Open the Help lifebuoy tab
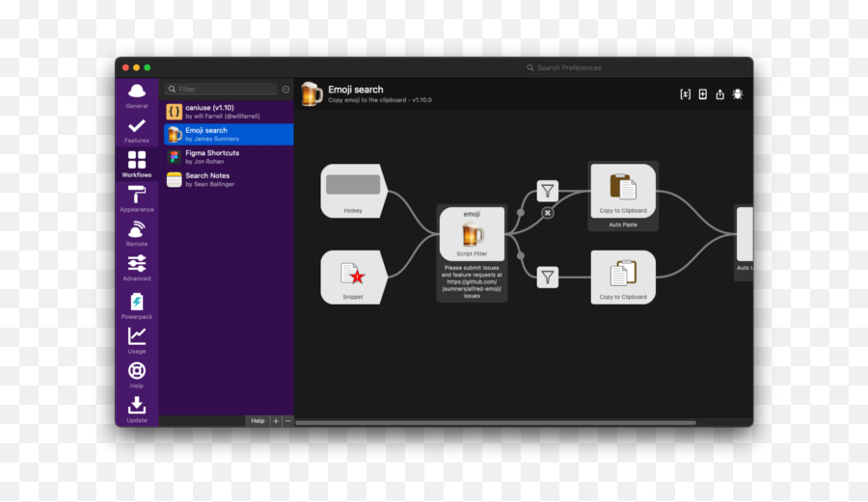Viewport: 868px width, 502px height. click(137, 376)
